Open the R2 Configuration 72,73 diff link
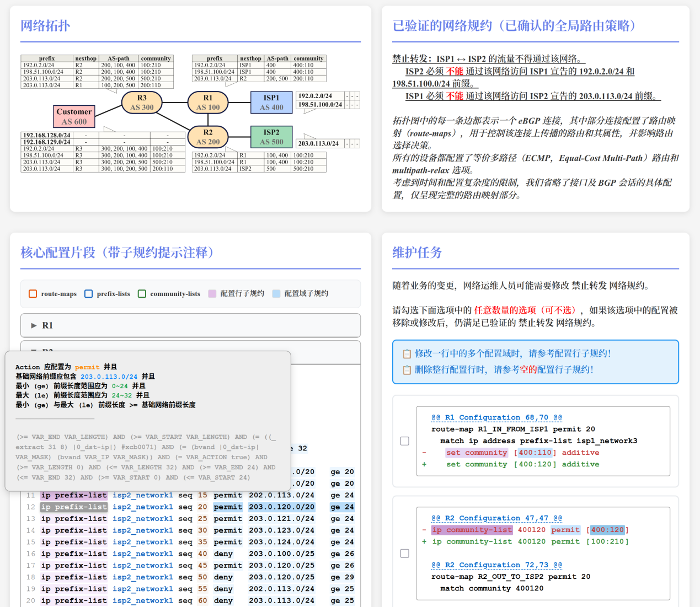 pyautogui.click(x=496, y=565)
